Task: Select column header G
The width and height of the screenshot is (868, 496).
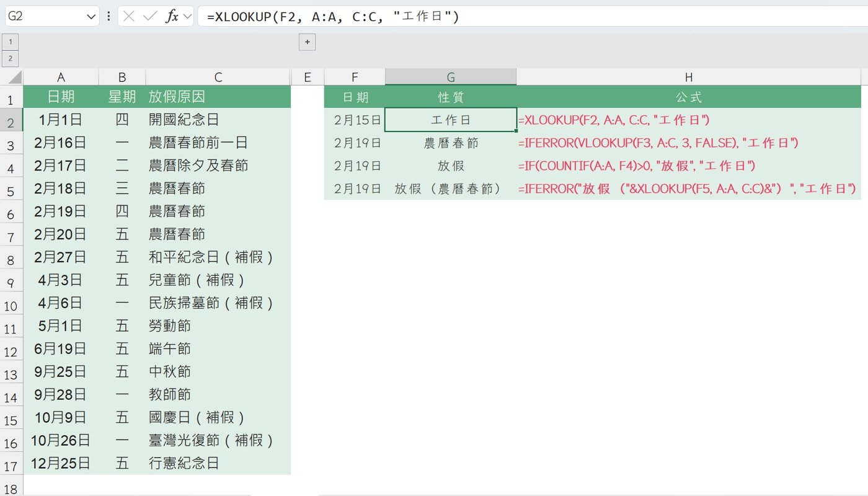Action: tap(451, 76)
